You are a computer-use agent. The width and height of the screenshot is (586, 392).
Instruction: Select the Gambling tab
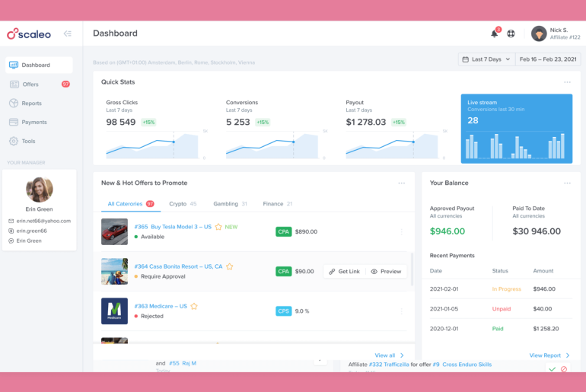[230, 204]
